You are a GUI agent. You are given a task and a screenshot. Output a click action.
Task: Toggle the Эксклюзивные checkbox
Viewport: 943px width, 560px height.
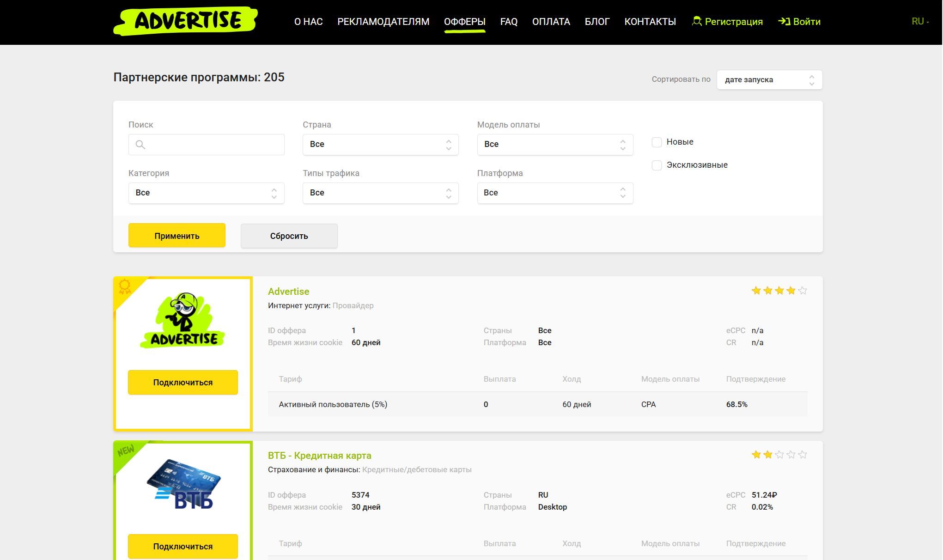tap(657, 165)
